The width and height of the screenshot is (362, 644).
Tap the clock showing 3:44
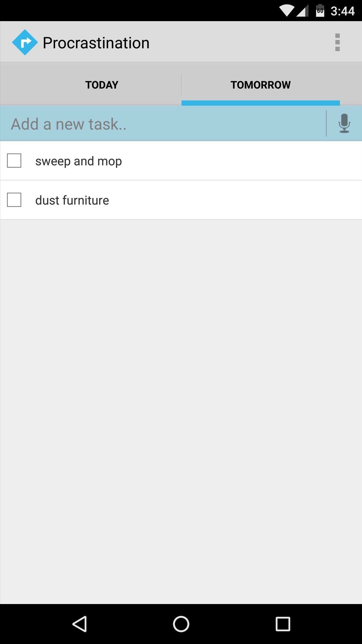click(x=343, y=11)
